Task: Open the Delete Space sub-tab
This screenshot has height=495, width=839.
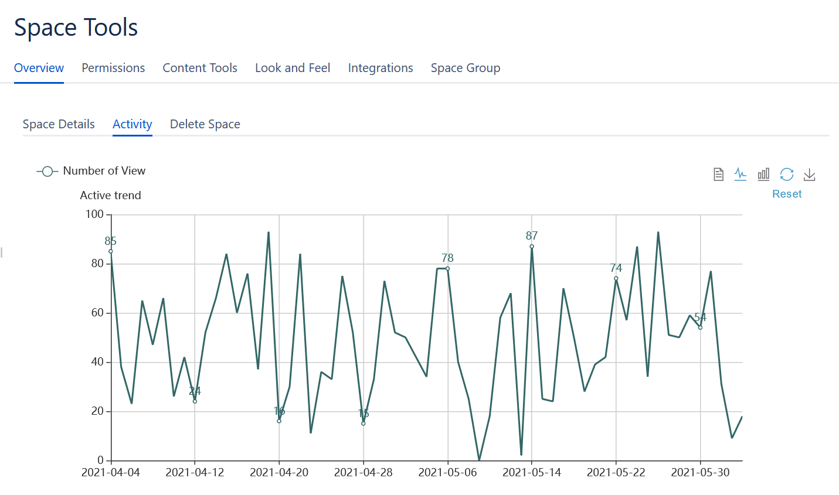Action: [x=205, y=124]
